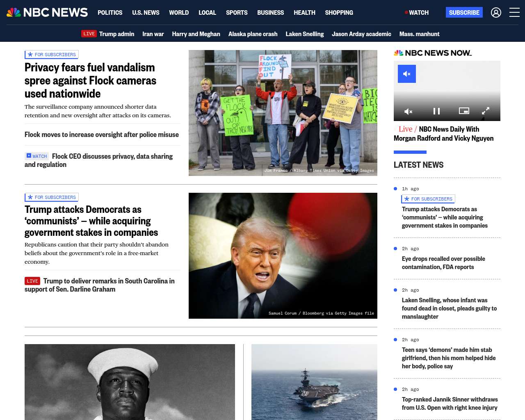Read the Flock cameras vandalism headline
The width and height of the screenshot is (525, 420).
(x=90, y=80)
